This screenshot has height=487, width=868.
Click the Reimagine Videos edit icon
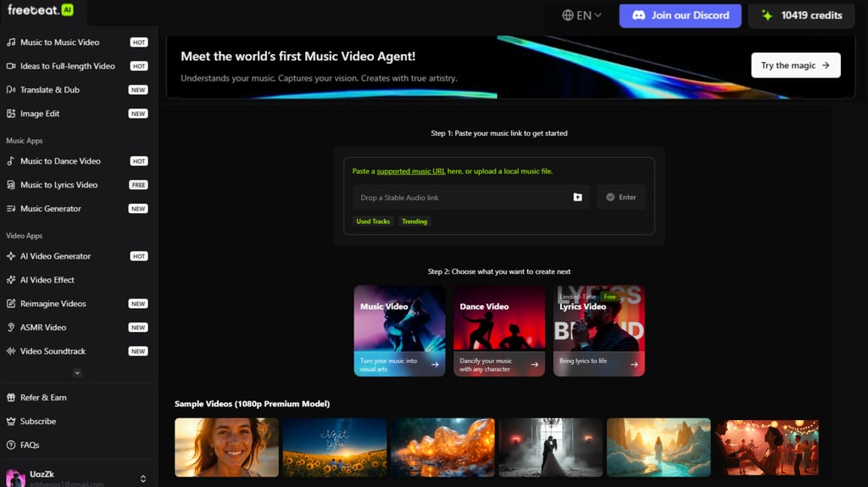click(x=10, y=304)
